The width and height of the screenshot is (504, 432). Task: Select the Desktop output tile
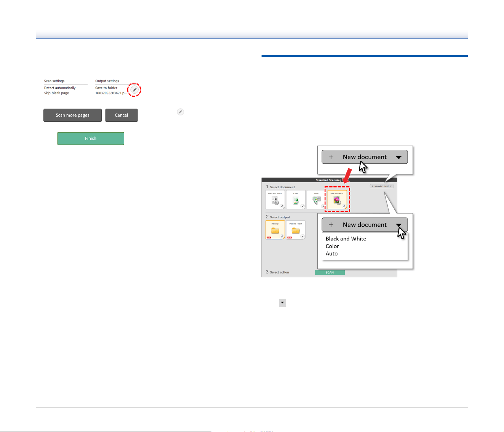275,230
